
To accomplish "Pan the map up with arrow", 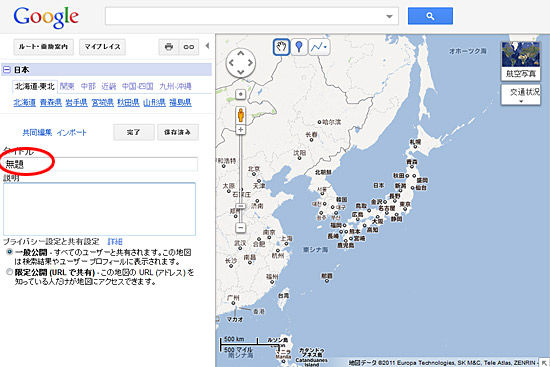I will 241,53.
